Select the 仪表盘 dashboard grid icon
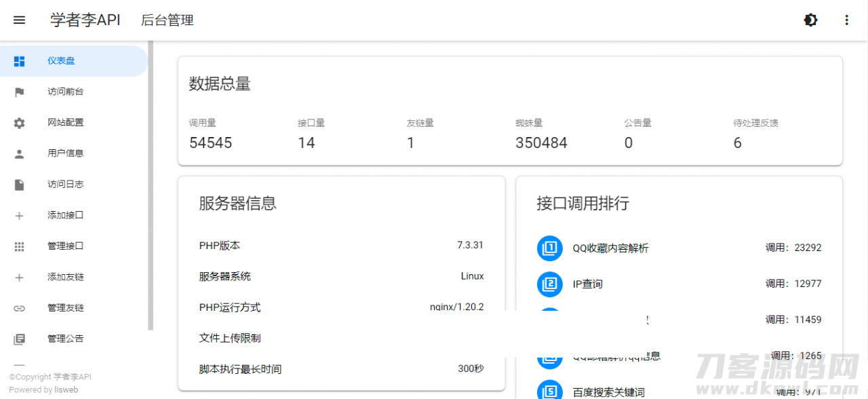Image resolution: width=868 pixels, height=399 pixels. click(19, 60)
